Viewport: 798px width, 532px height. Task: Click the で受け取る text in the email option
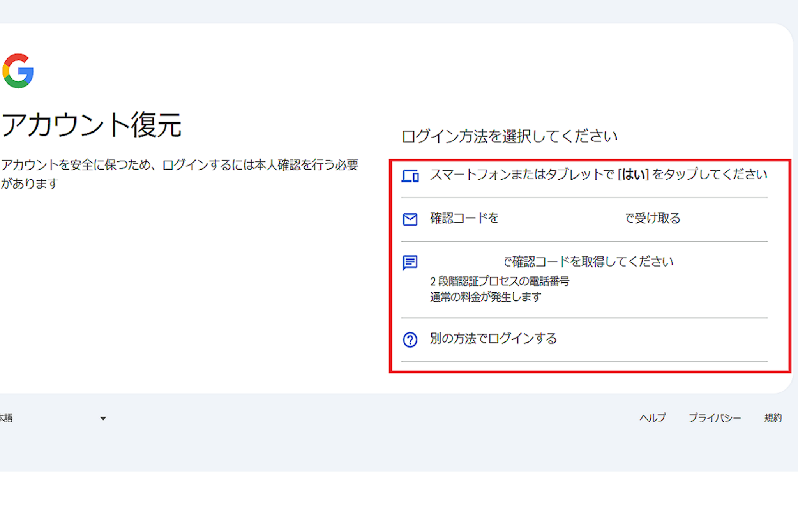[653, 218]
